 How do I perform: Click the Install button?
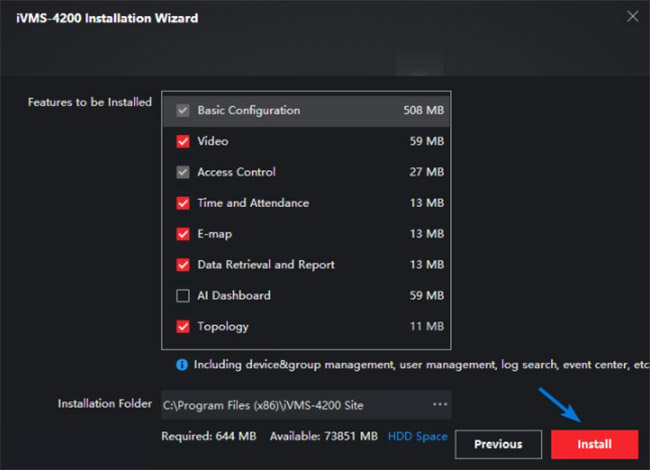click(594, 444)
